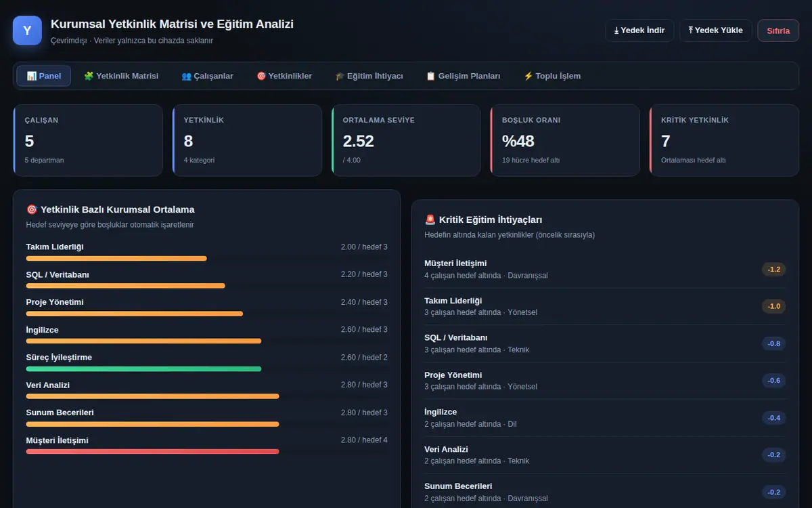
Task: Click the Yetkinlik Bazlı Kurumsal Ortalama heading
Action: (x=110, y=210)
